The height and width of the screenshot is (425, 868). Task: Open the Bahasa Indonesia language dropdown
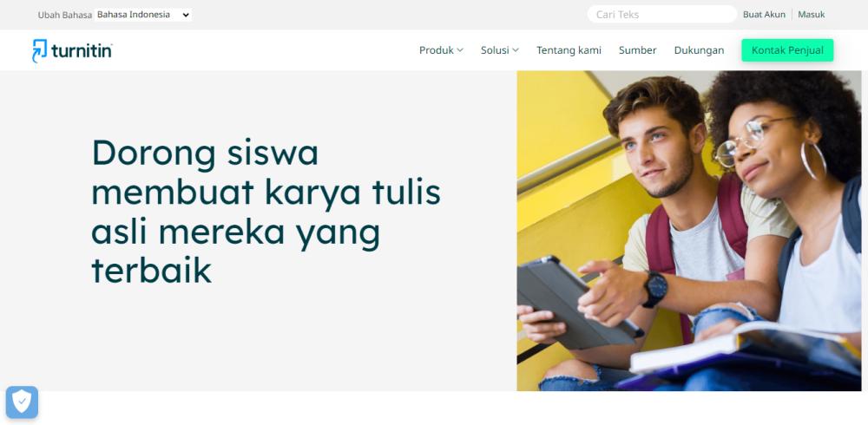click(143, 15)
